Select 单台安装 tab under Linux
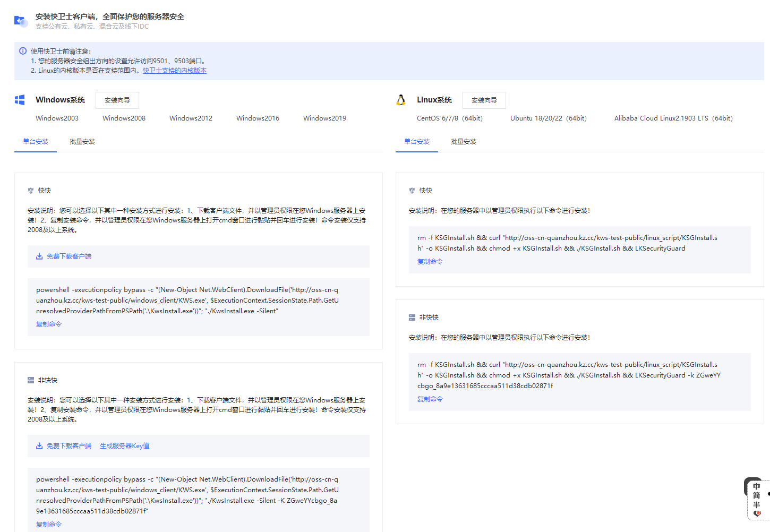Image resolution: width=770 pixels, height=532 pixels. click(x=417, y=142)
